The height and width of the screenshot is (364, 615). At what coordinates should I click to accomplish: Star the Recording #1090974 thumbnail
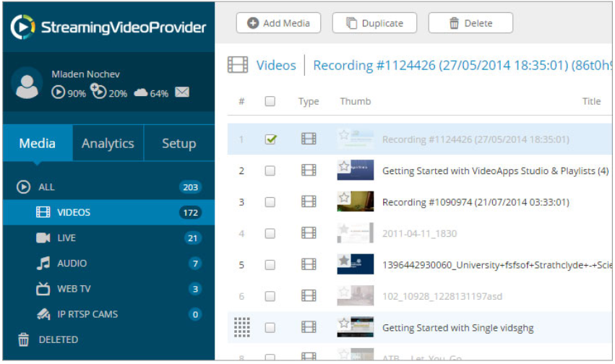[344, 197]
